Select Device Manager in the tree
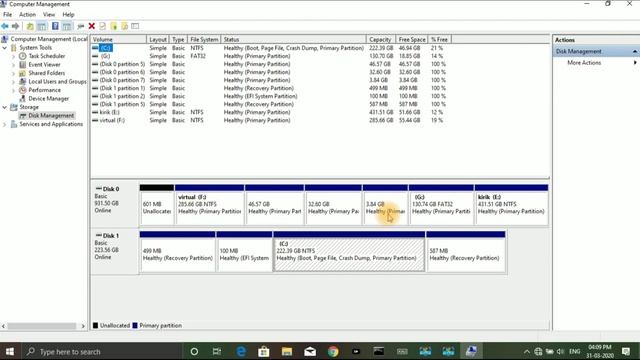Image resolution: width=640 pixels, height=360 pixels. pyautogui.click(x=49, y=98)
